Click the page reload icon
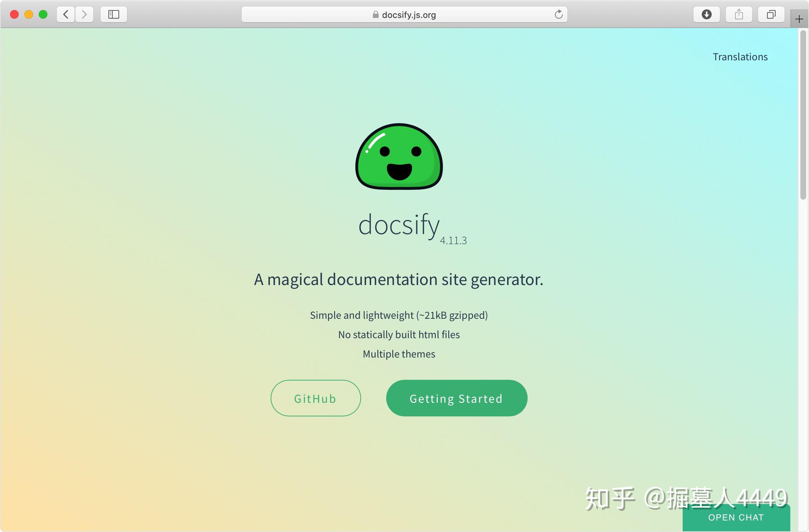This screenshot has height=532, width=809. coord(559,14)
